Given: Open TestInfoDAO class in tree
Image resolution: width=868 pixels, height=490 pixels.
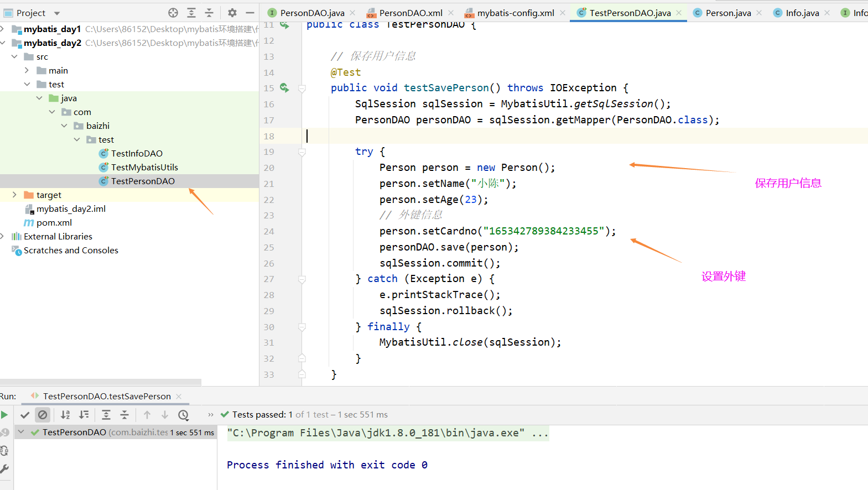Looking at the screenshot, I should [137, 153].
